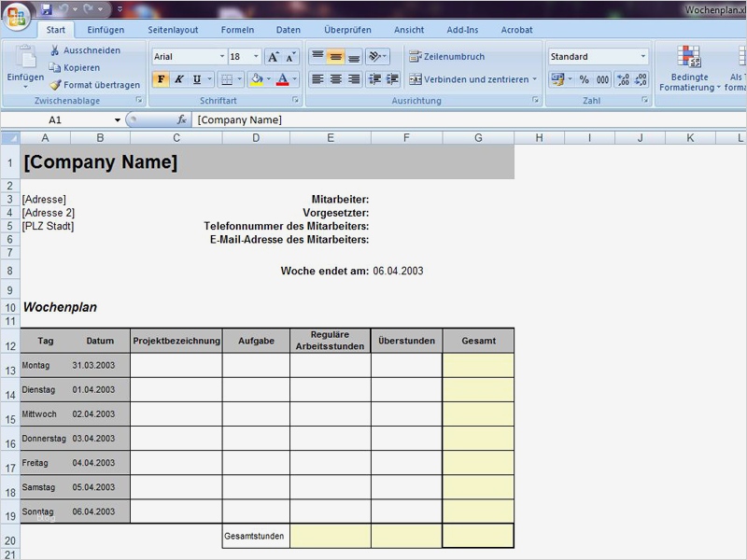Image resolution: width=747 pixels, height=560 pixels.
Task: Click the Kopieren icon
Action: click(54, 65)
